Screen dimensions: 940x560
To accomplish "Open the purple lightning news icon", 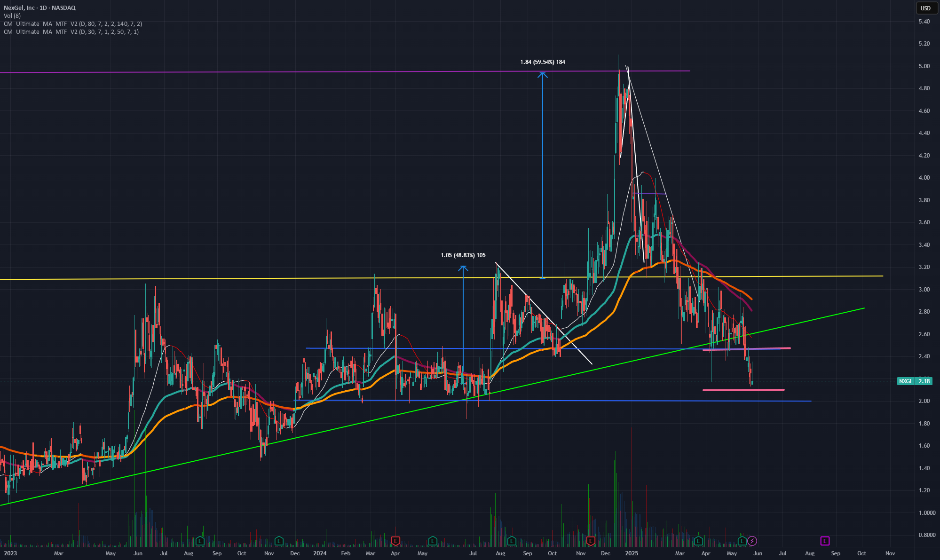I will tap(752, 541).
